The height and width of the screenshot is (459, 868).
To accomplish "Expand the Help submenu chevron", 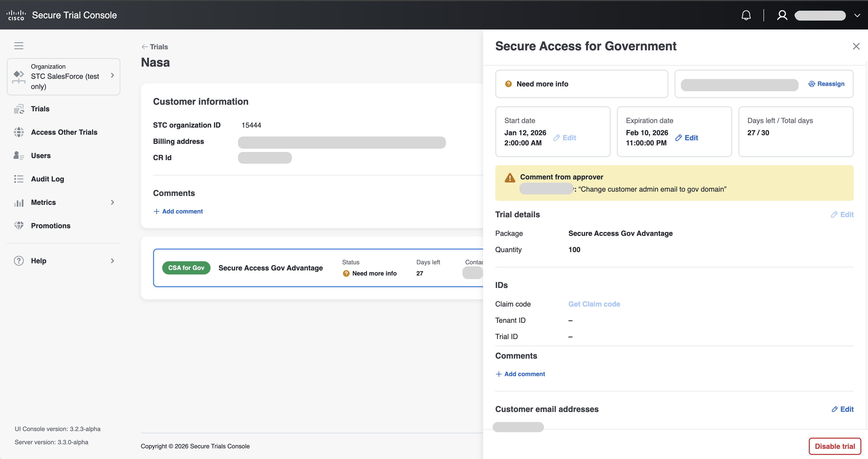I will pyautogui.click(x=112, y=261).
